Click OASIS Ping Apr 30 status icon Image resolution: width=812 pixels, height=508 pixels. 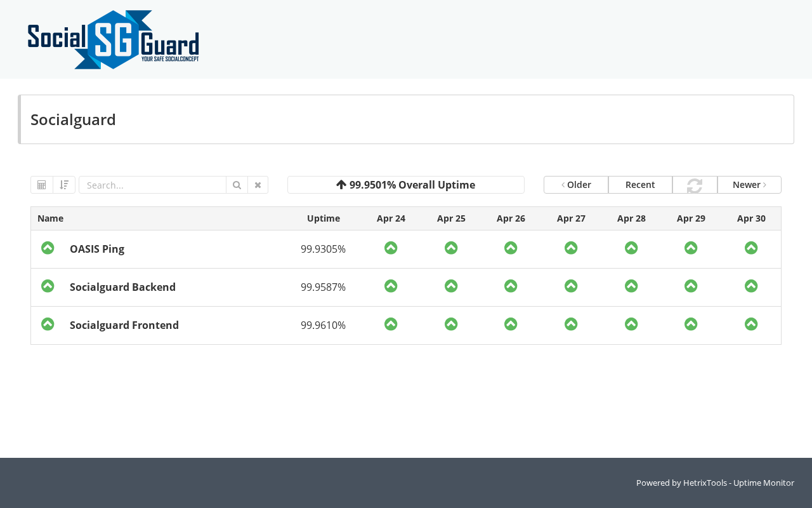(x=751, y=248)
